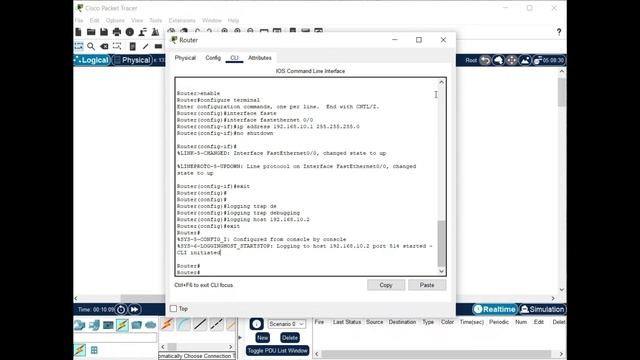Viewport: 640px width, 360px height.
Task: Click the Environment time 05:08:30 button
Action: coord(549,60)
